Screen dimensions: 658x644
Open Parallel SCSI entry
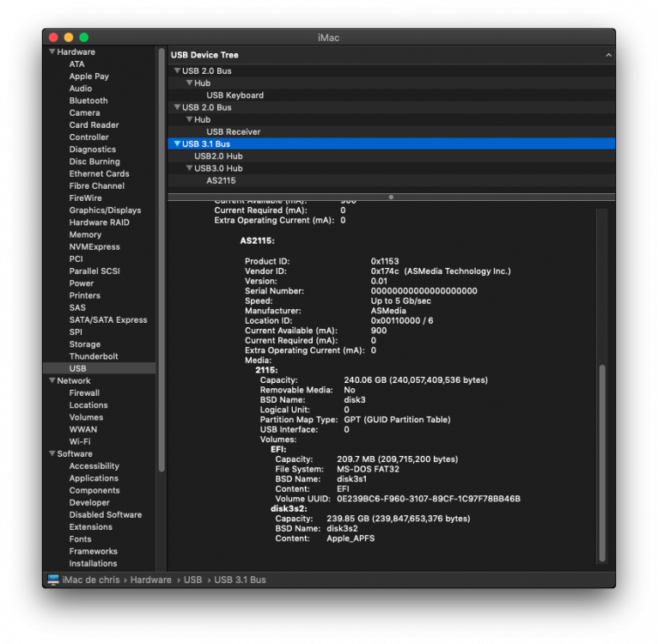[94, 271]
